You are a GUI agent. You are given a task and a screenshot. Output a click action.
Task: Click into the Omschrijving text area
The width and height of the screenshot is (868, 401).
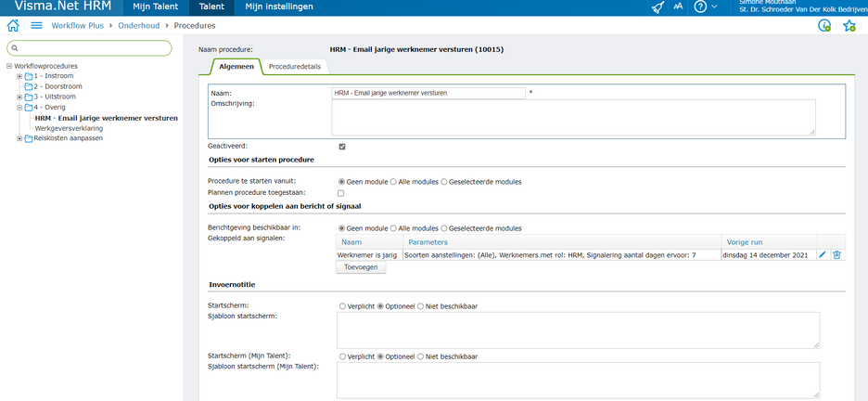575,118
